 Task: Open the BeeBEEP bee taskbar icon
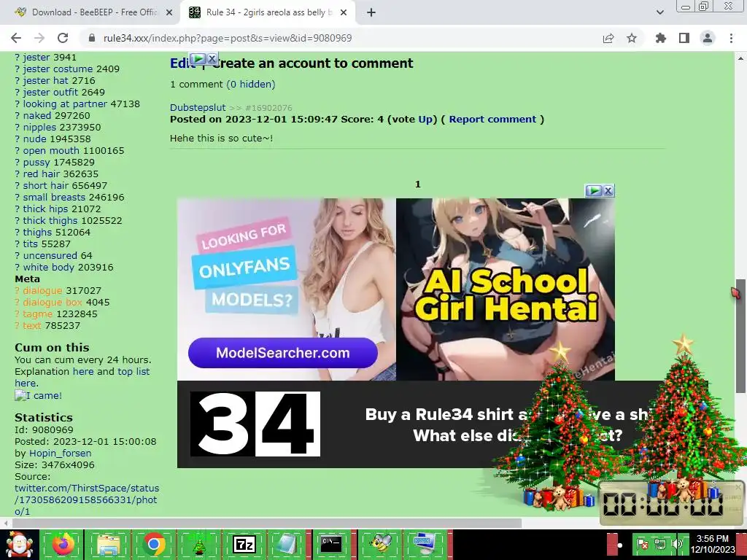click(379, 544)
